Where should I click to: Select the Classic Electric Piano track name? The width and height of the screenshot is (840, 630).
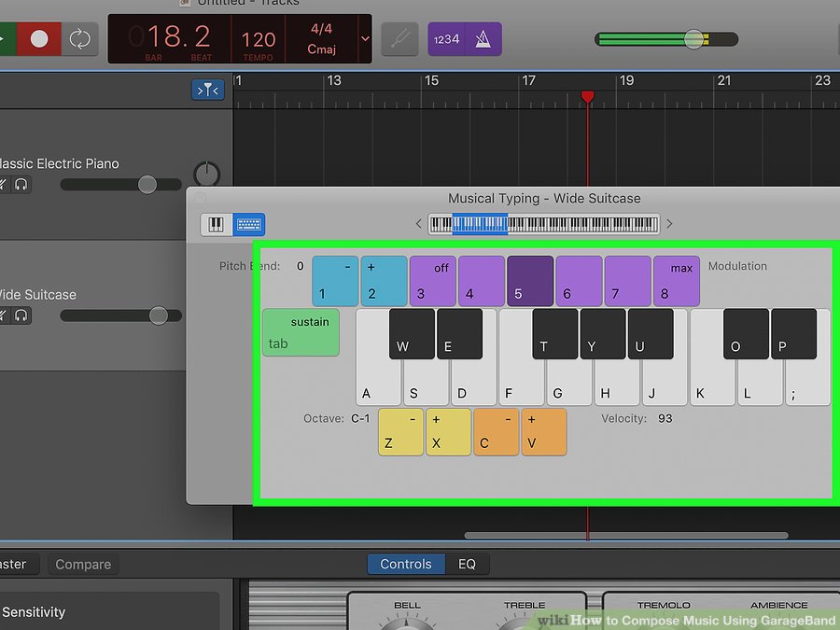pyautogui.click(x=59, y=163)
